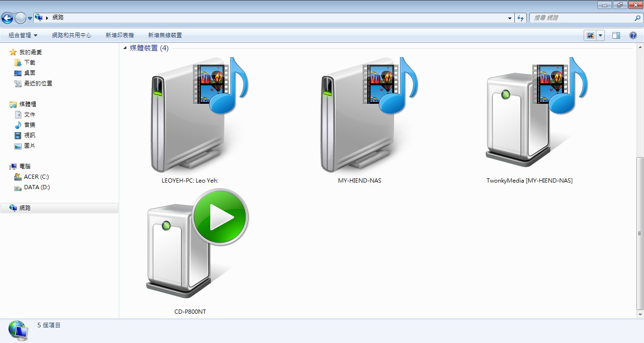Click the scrollbar up arrow
The image size is (644, 343).
[640, 47]
